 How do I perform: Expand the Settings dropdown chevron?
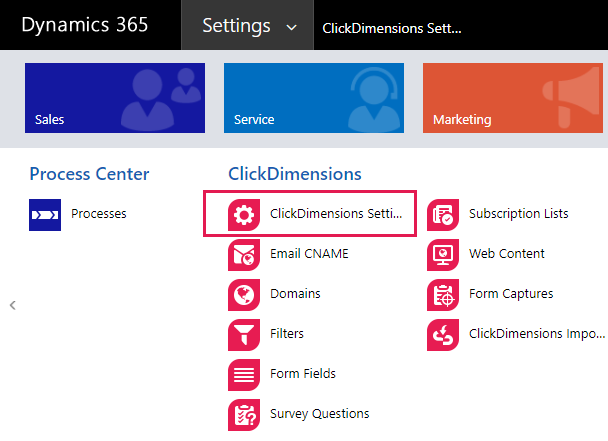click(291, 28)
